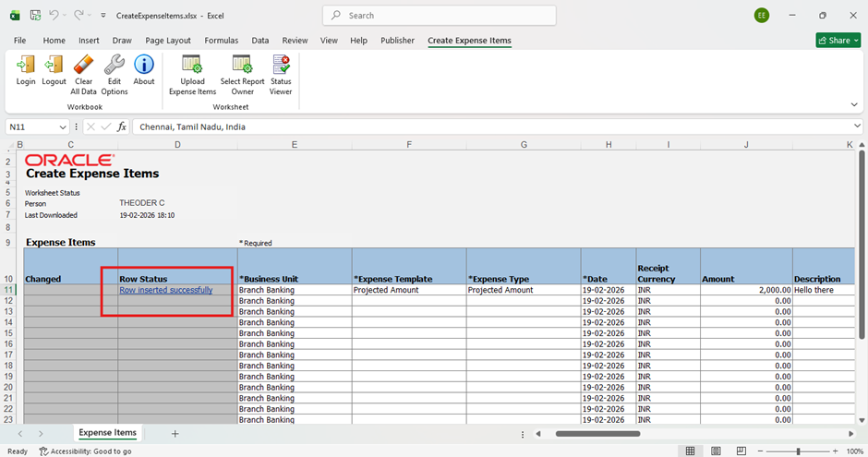Click column header J
Screen dimensions: 868x457
tap(746, 144)
